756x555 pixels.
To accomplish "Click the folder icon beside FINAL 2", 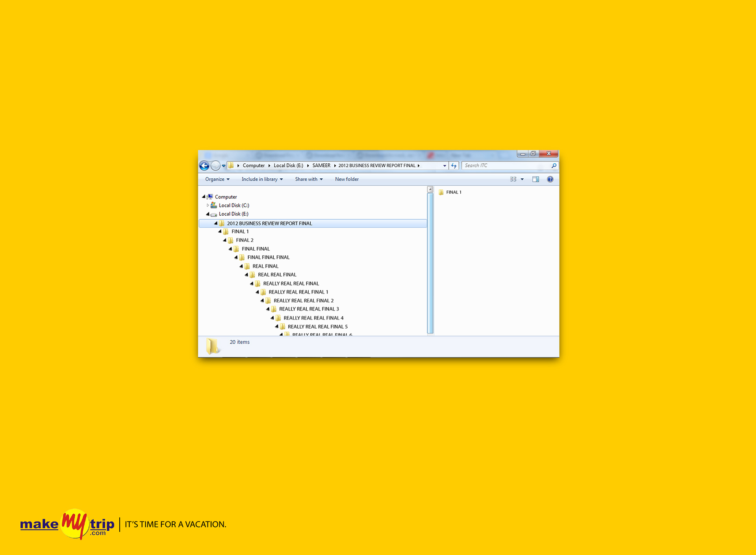I will coord(231,240).
